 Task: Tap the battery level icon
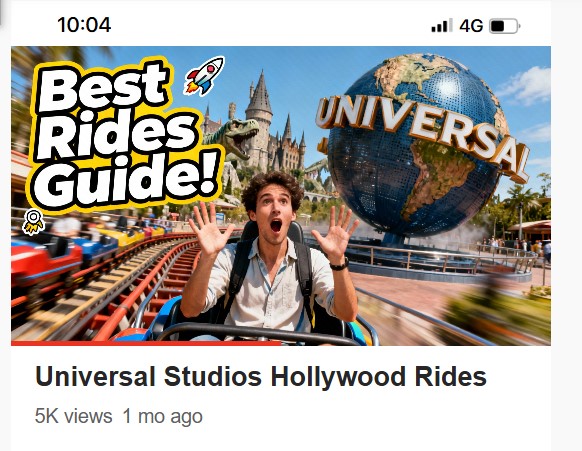click(505, 26)
